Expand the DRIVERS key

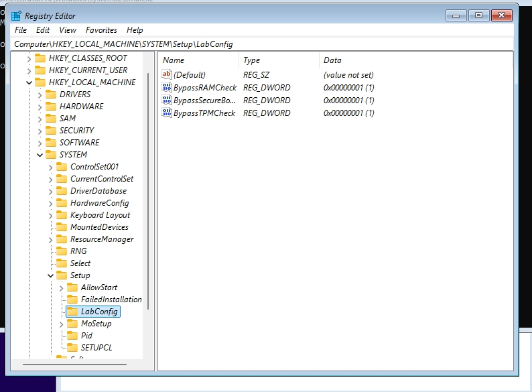(40, 94)
